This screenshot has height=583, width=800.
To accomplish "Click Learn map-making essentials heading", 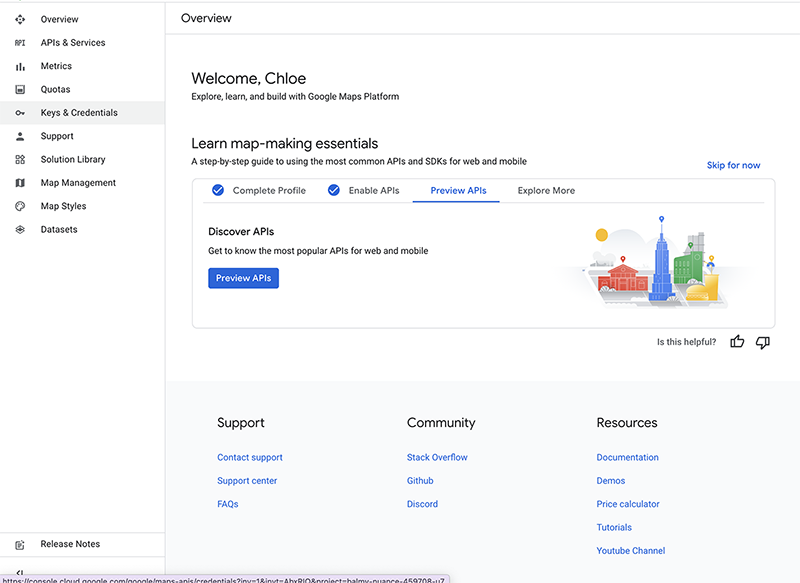I will (x=285, y=144).
